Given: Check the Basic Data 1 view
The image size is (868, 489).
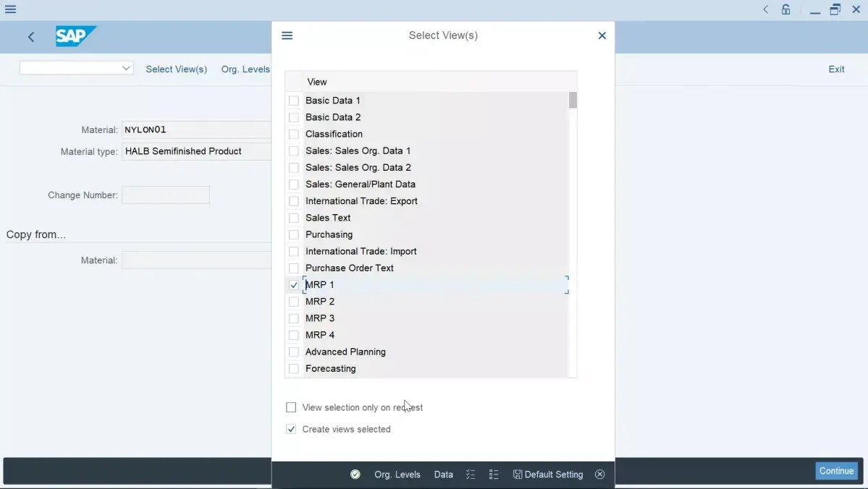Looking at the screenshot, I should [294, 101].
